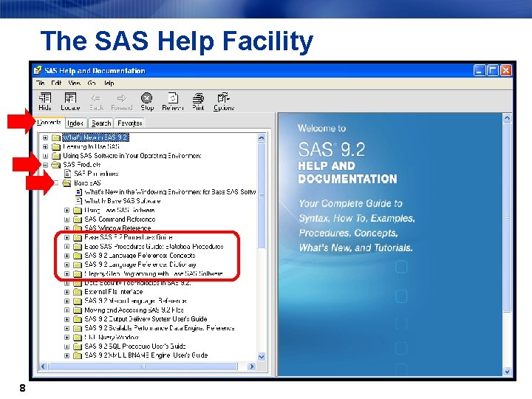
Task: Open the Help menu
Action: [x=109, y=83]
